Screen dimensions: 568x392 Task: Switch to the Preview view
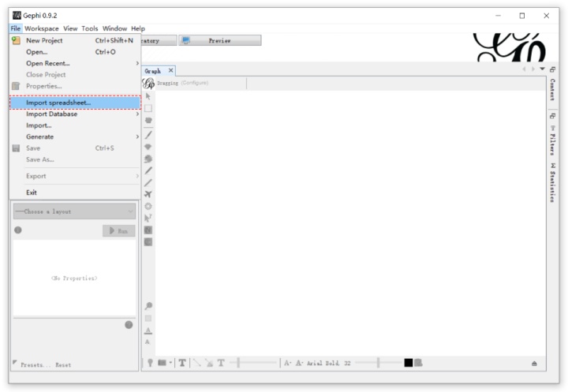tap(220, 40)
